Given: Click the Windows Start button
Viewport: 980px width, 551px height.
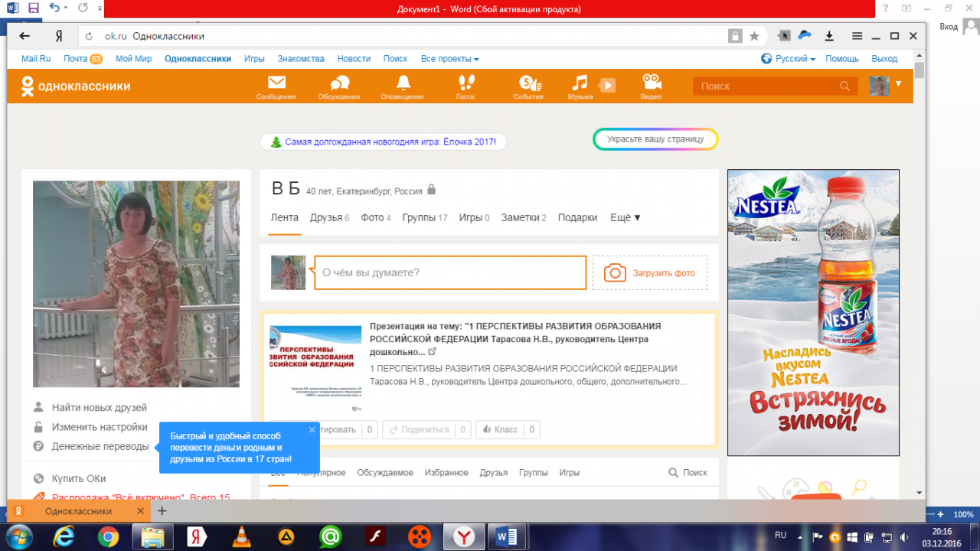Looking at the screenshot, I should 18,536.
